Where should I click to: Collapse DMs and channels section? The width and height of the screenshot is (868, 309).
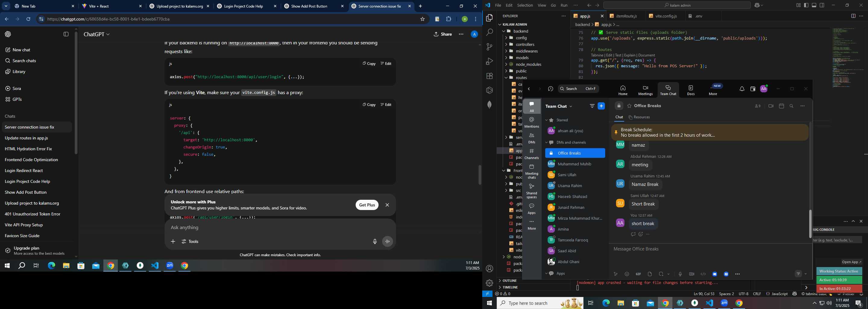click(x=546, y=142)
